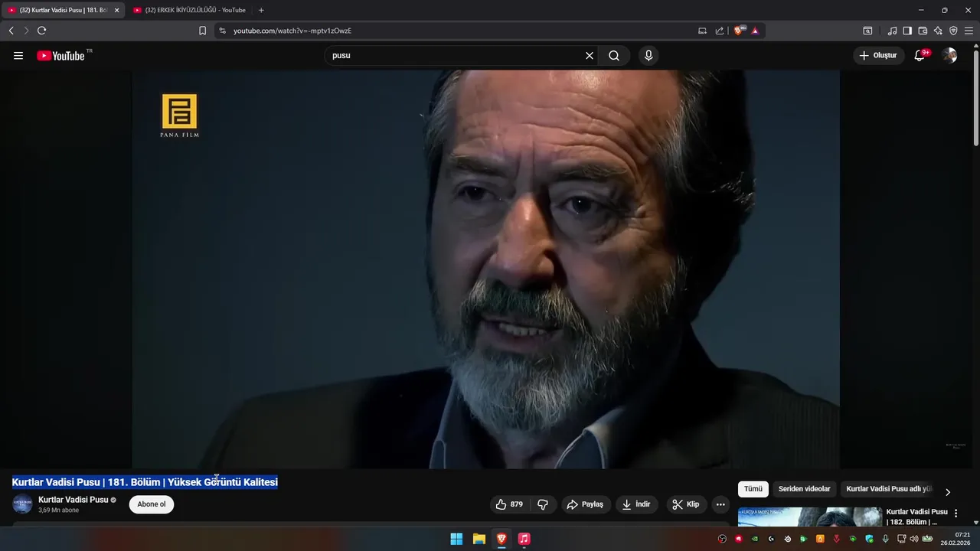This screenshot has height=551, width=980.
Task: Open the Kurtlar Vadisi Pusu channel name
Action: coord(73,500)
